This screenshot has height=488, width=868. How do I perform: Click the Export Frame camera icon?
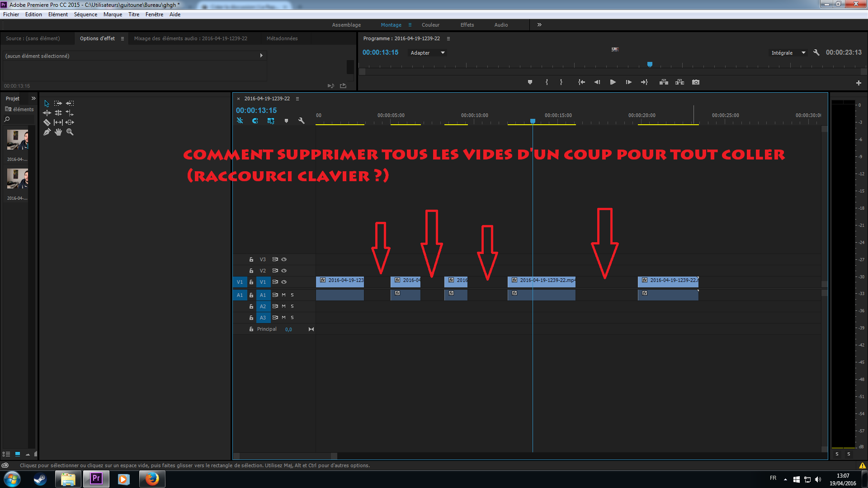point(696,82)
